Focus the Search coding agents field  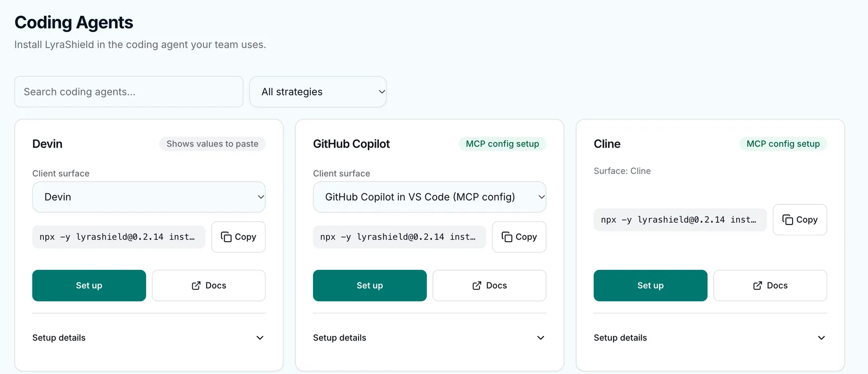pos(129,92)
